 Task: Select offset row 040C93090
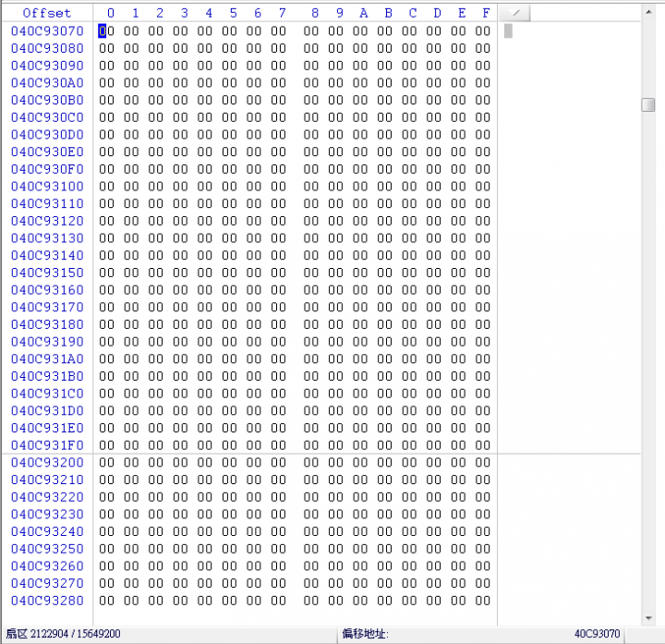click(x=47, y=66)
